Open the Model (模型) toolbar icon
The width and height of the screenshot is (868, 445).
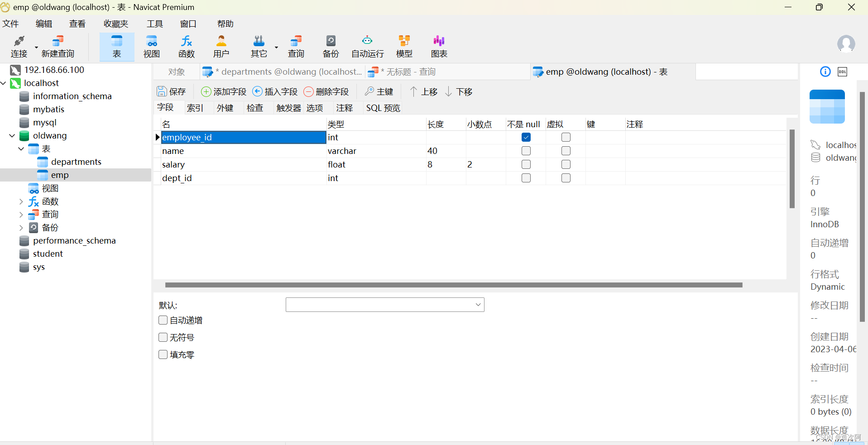[404, 47]
